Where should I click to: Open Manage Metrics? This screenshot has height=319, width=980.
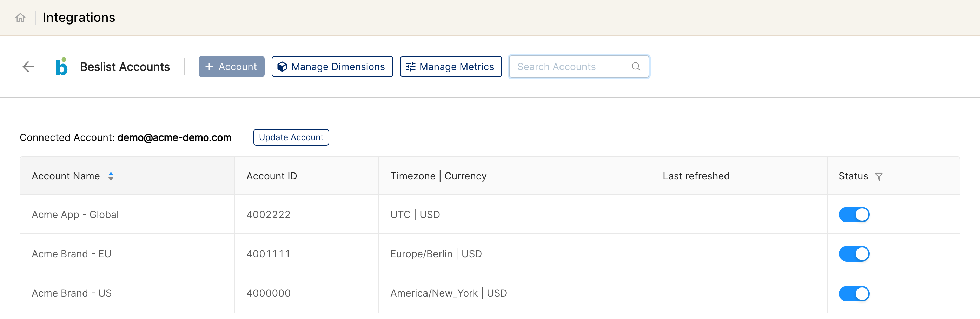click(x=451, y=67)
